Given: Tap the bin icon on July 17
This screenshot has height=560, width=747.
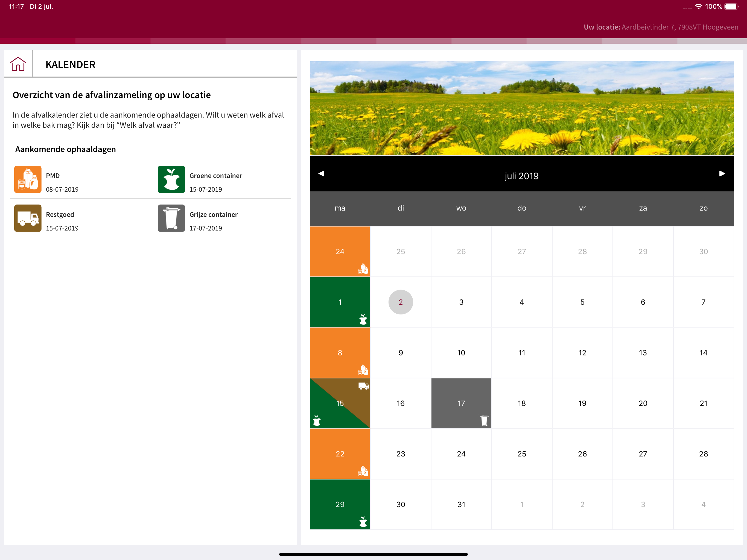Looking at the screenshot, I should (484, 421).
